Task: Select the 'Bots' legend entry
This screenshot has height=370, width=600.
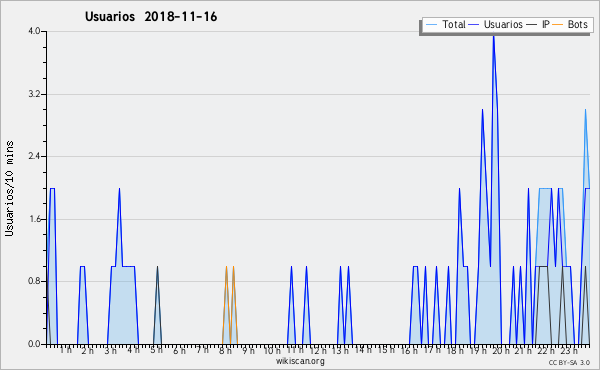Action: click(577, 24)
